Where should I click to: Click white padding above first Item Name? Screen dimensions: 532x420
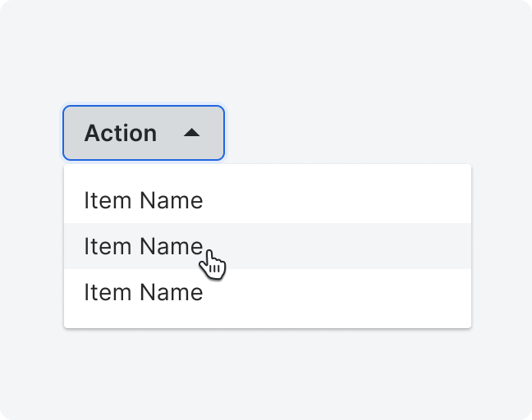click(x=268, y=171)
